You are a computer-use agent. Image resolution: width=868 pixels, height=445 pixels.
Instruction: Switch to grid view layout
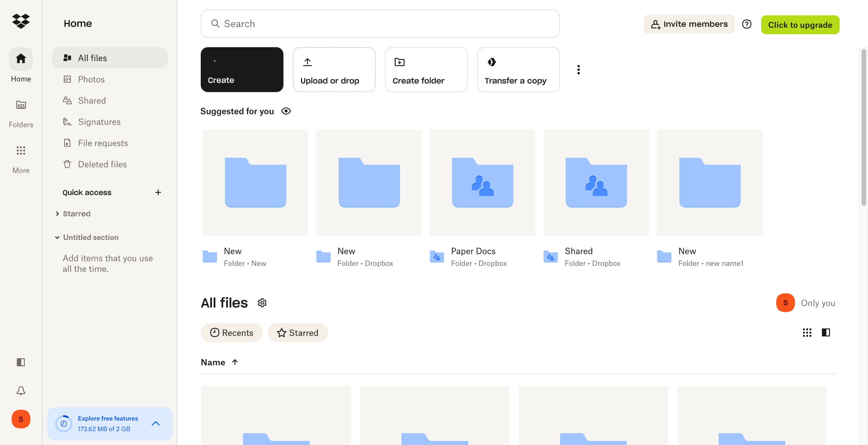[807, 332]
